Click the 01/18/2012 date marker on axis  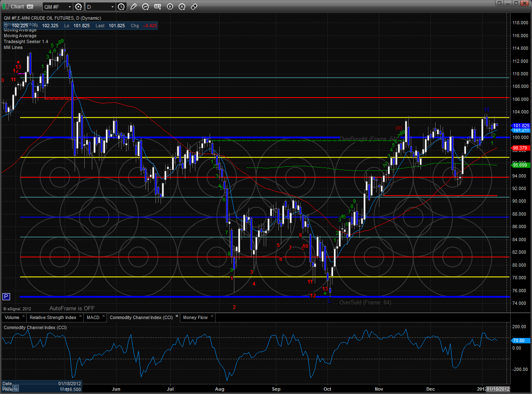click(x=498, y=389)
